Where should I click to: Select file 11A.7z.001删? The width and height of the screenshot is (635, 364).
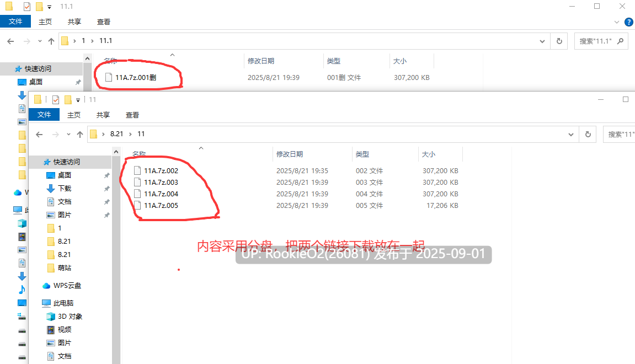(136, 77)
